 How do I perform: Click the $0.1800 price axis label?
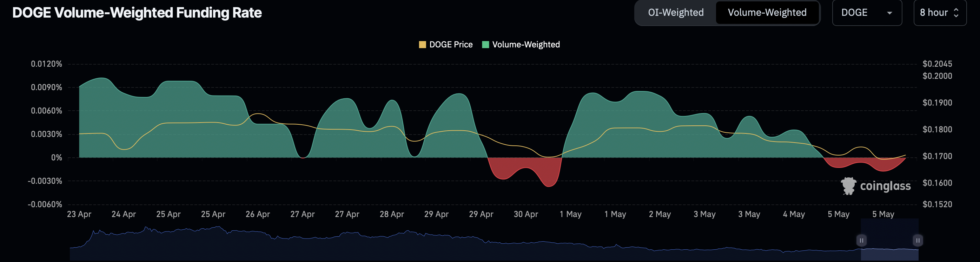point(938,130)
